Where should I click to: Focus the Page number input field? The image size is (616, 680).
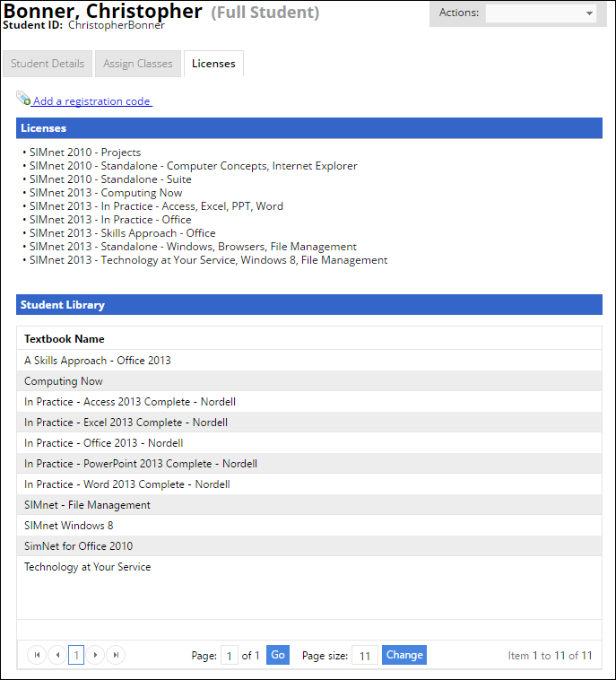230,655
